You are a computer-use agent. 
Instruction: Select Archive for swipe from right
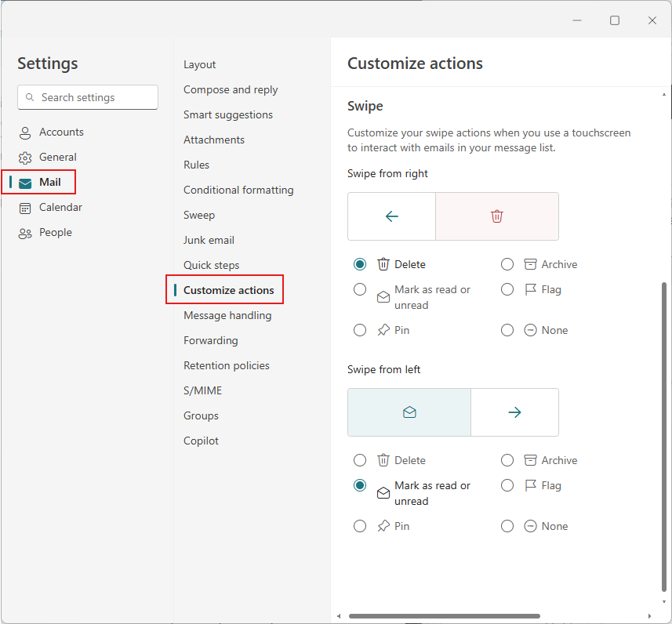[x=507, y=264]
